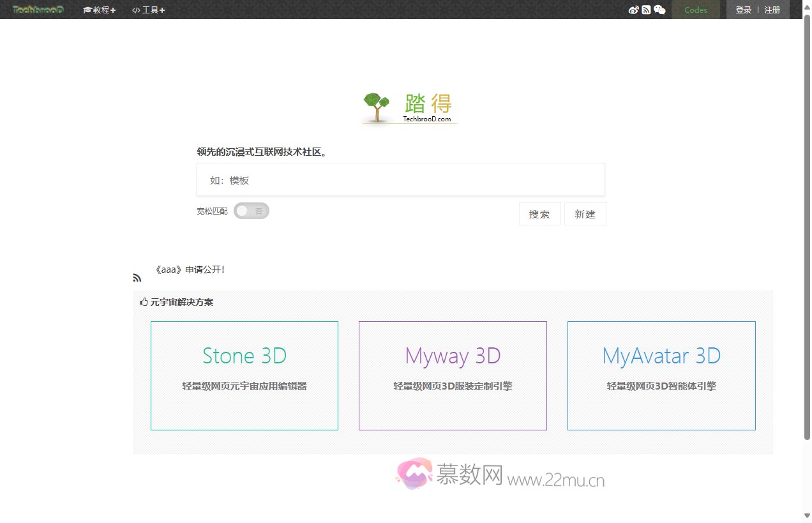Click the 慕数网 watermark logo
812x523 pixels.
click(500, 474)
